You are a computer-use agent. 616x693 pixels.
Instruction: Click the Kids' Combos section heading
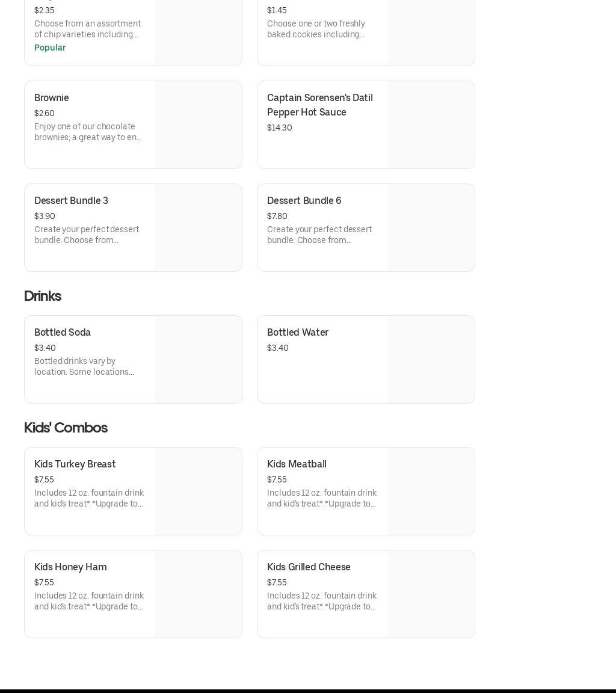pyautogui.click(x=66, y=428)
